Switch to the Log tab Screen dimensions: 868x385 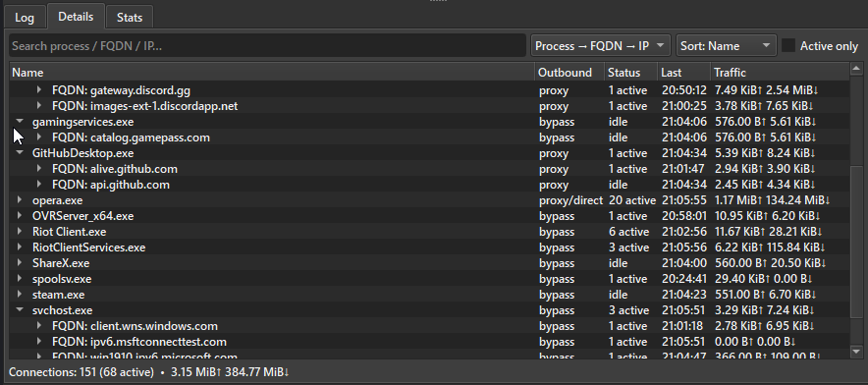coord(25,17)
